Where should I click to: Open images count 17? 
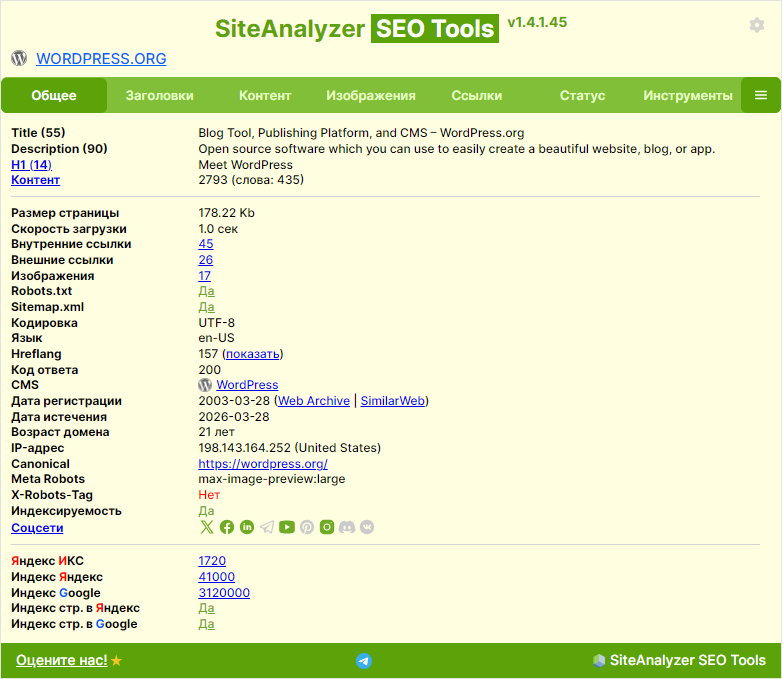(204, 276)
